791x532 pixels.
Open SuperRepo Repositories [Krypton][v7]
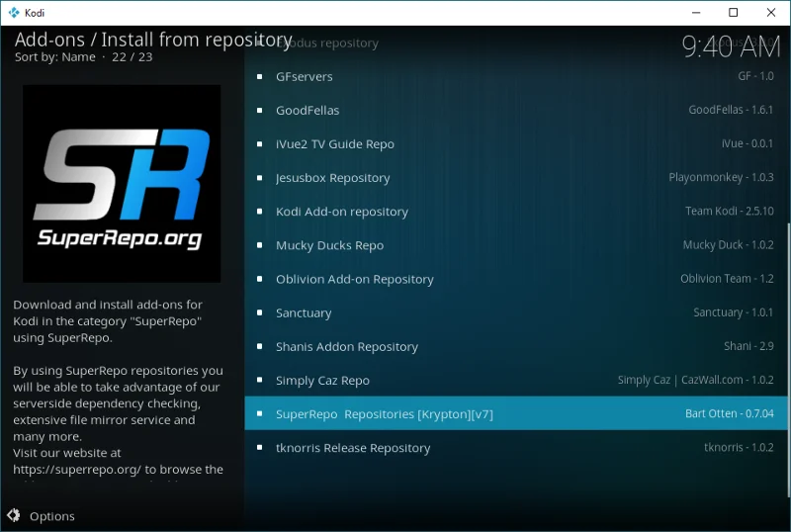[516, 413]
